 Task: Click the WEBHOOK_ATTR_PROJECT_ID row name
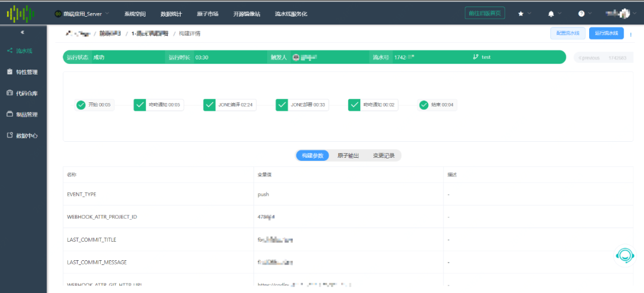(x=102, y=217)
